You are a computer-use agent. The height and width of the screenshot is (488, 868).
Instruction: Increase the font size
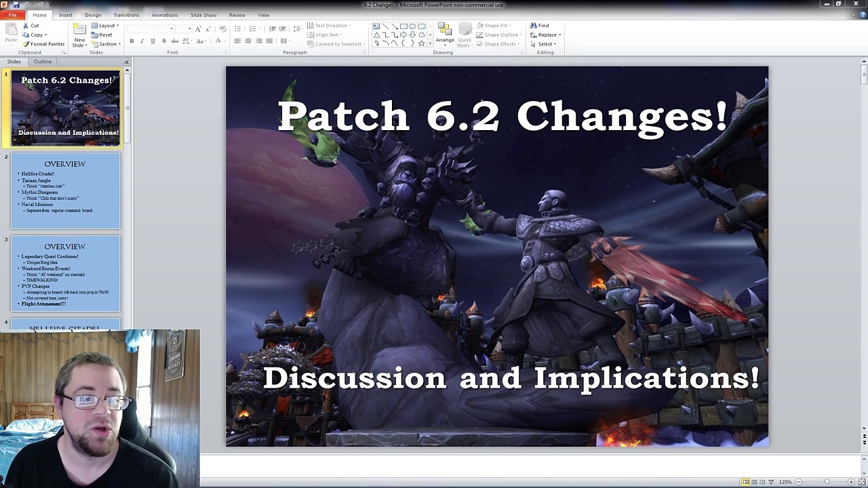pos(198,29)
